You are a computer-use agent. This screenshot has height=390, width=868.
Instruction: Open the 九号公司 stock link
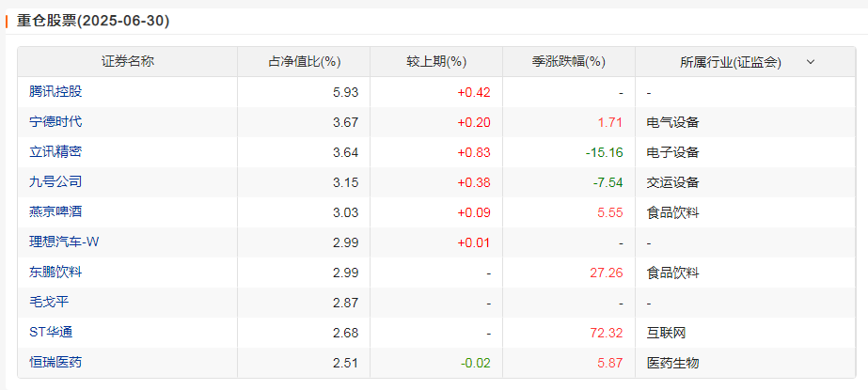[55, 182]
